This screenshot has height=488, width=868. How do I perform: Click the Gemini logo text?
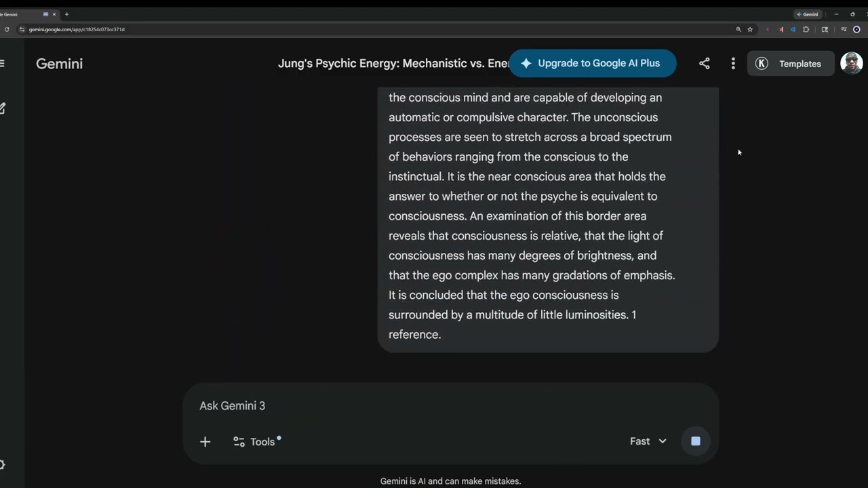tap(59, 64)
